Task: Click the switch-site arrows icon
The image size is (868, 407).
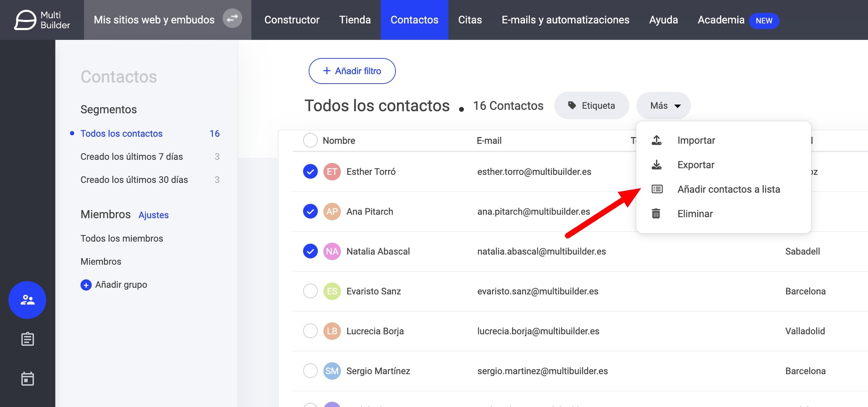Action: point(232,18)
